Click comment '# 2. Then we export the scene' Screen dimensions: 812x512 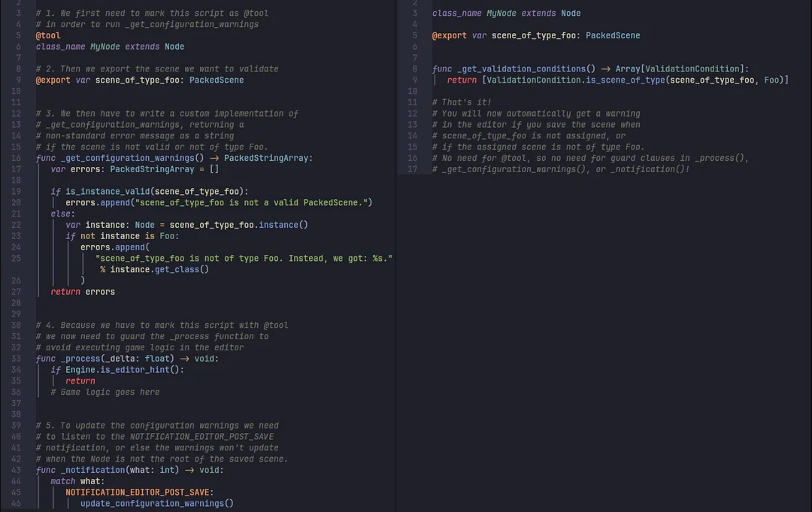[x=157, y=69]
